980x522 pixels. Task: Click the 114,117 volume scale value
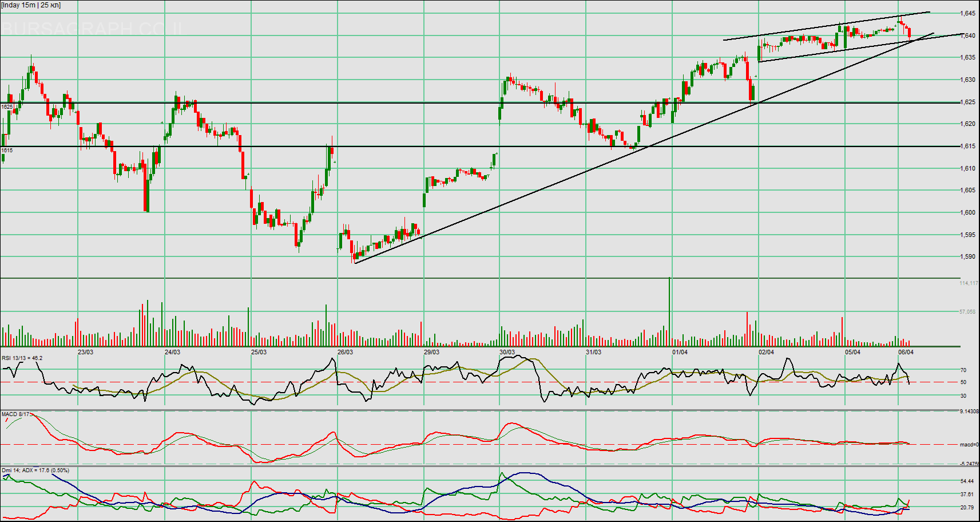point(969,283)
